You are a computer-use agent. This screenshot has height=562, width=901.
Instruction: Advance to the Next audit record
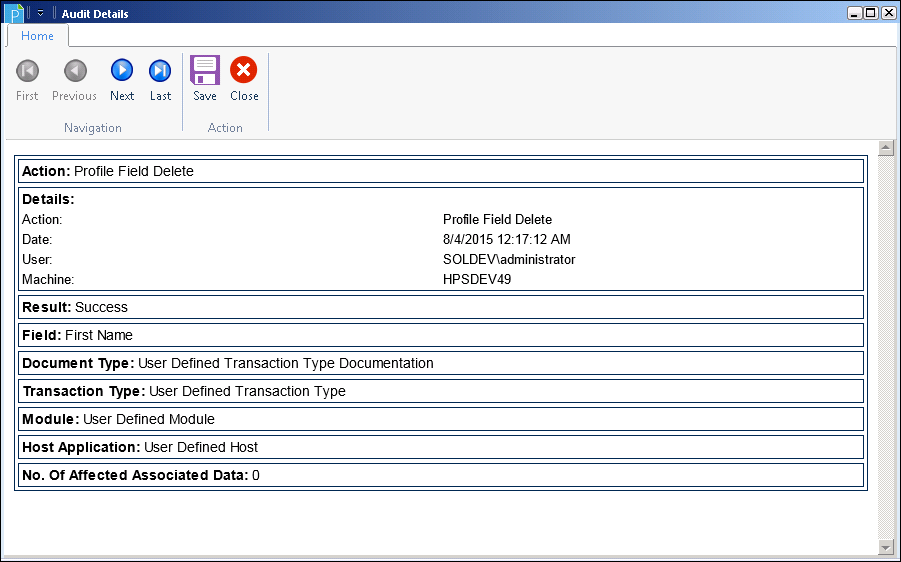(122, 80)
